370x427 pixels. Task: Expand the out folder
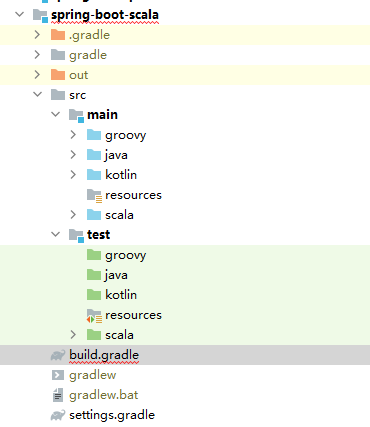(37, 75)
